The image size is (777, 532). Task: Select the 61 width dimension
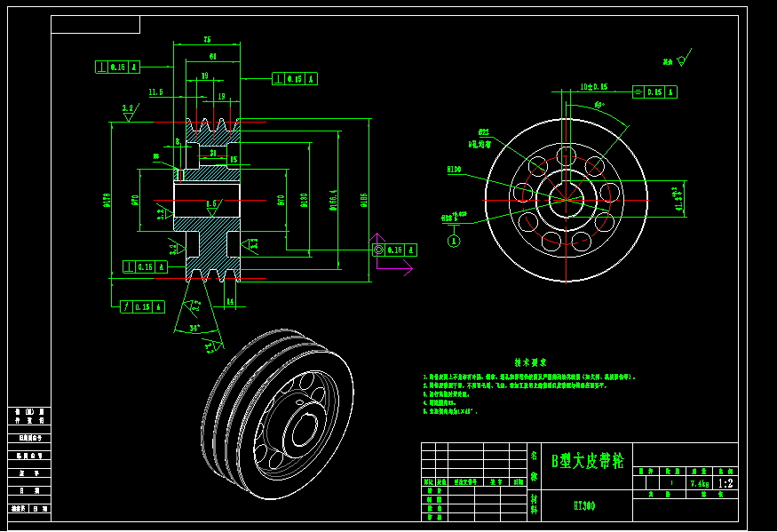212,57
